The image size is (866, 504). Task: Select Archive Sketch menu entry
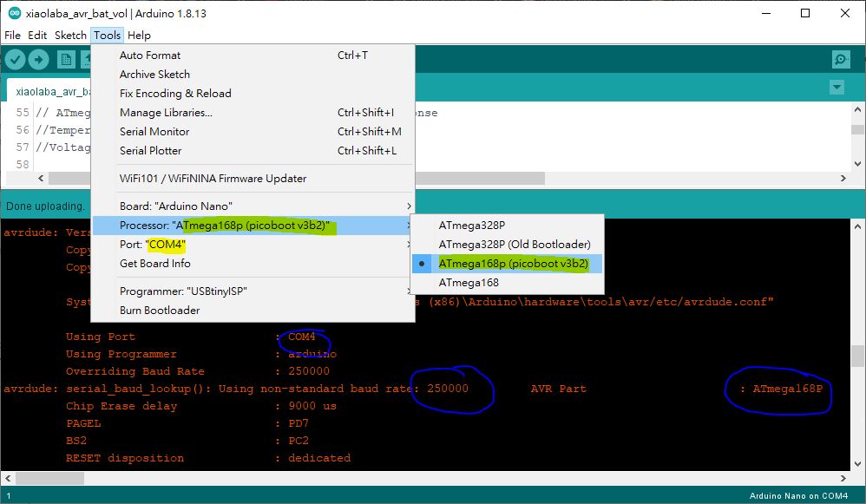point(253,74)
